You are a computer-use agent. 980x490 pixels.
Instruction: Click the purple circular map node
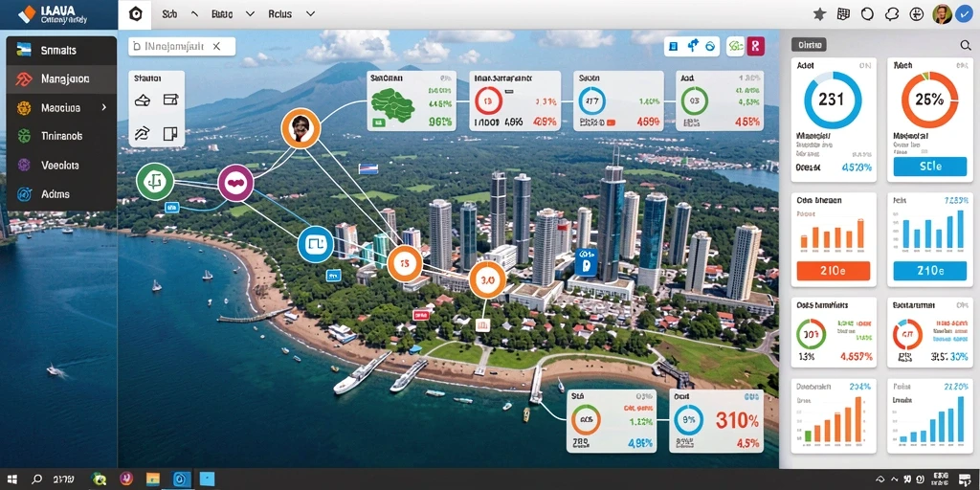(x=235, y=183)
